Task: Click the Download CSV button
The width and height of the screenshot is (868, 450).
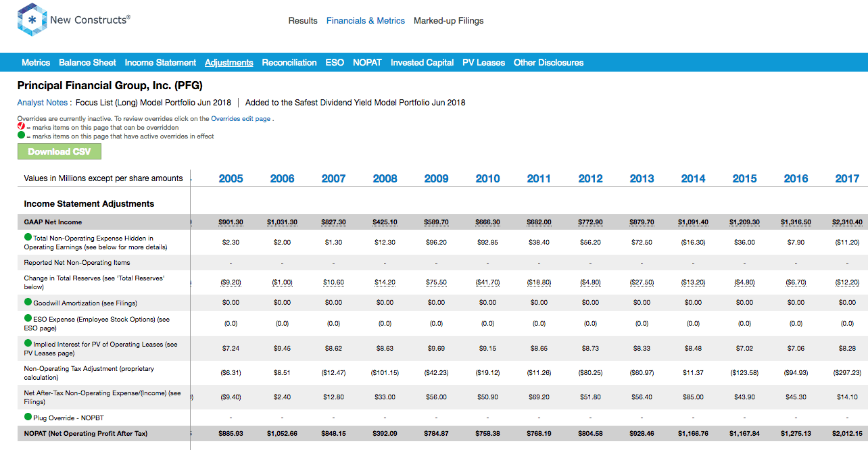Action: [x=59, y=151]
